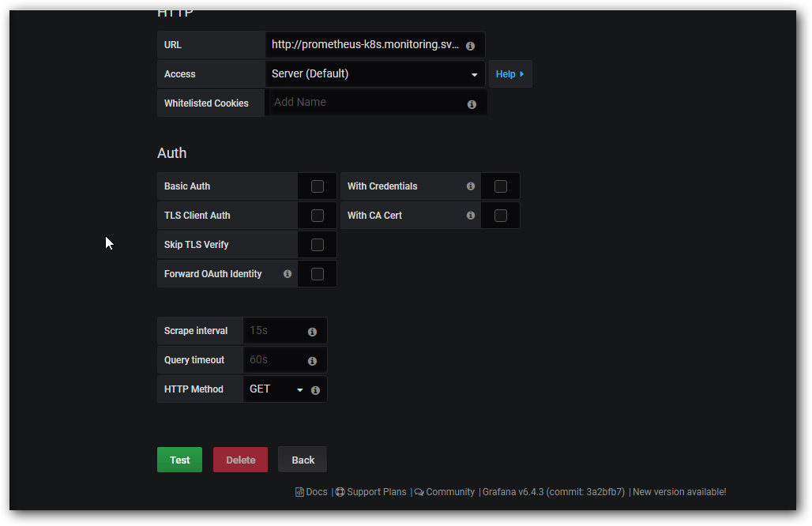Open the HTTP Method GET dropdown
This screenshot has width=812, height=526.
point(276,389)
